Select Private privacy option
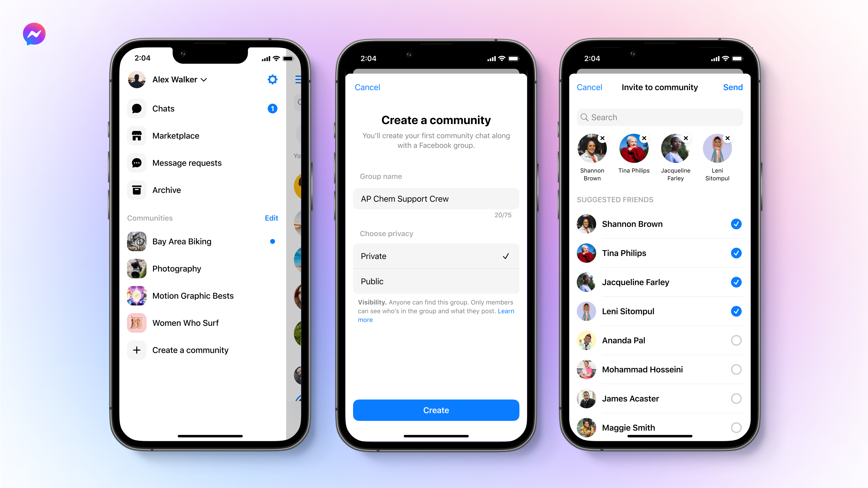Image resolution: width=868 pixels, height=488 pixels. click(435, 256)
